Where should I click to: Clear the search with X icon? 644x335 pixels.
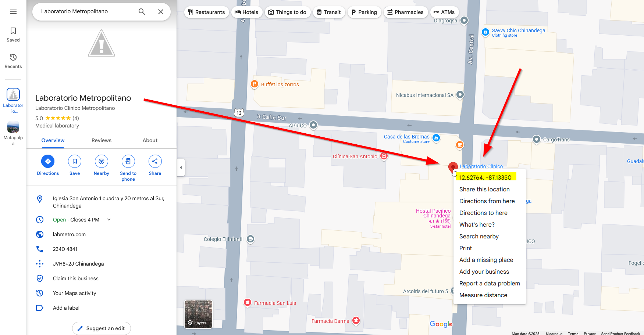161,12
